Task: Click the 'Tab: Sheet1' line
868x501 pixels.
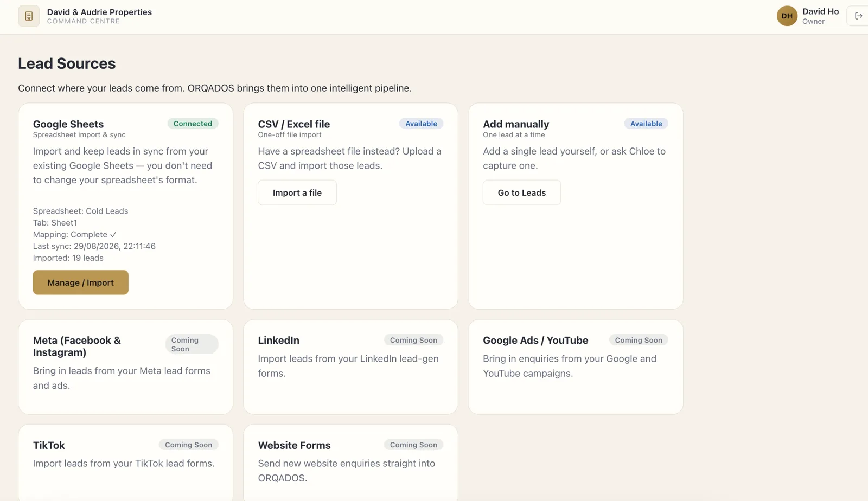Action: coord(55,223)
